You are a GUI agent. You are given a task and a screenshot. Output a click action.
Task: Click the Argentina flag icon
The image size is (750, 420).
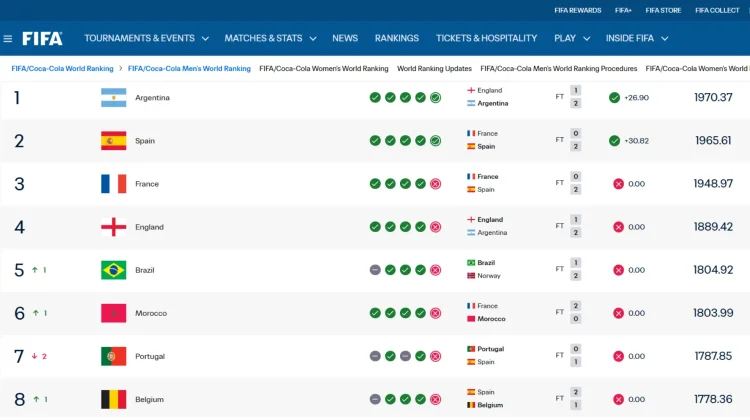[x=113, y=98]
